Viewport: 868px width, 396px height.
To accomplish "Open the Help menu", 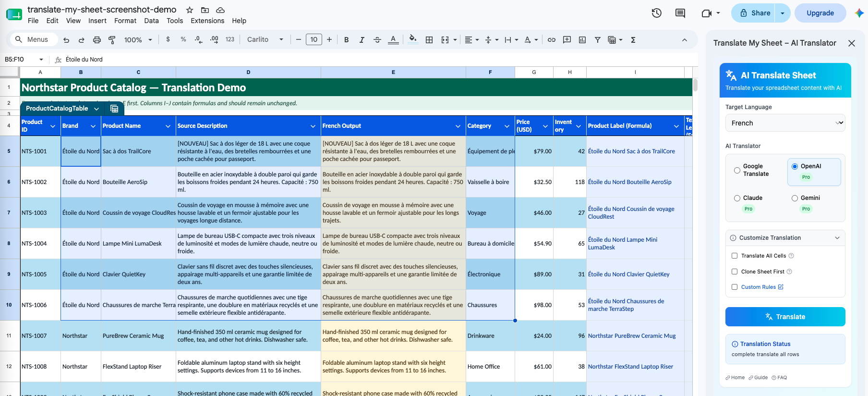I will coord(239,21).
